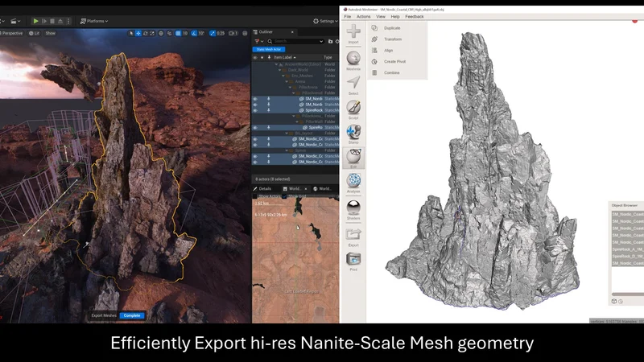Viewport: 644px width, 362px height.
Task: Click the Print tool in Meshmixer
Action: click(x=353, y=262)
